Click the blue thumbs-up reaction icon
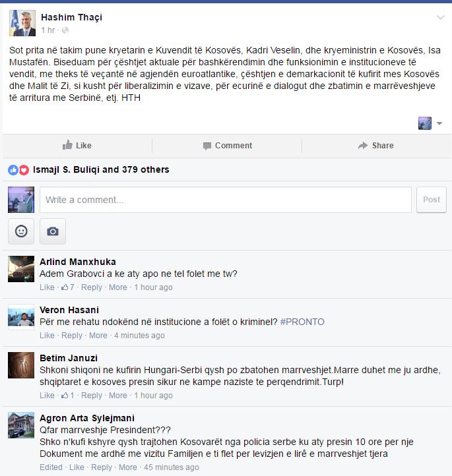This screenshot has width=452, height=476. [x=13, y=170]
